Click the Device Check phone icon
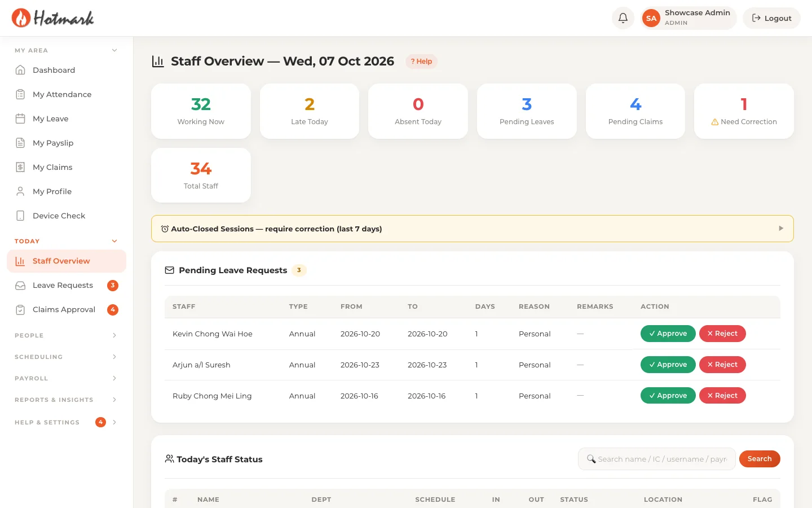This screenshot has height=508, width=812. point(20,216)
